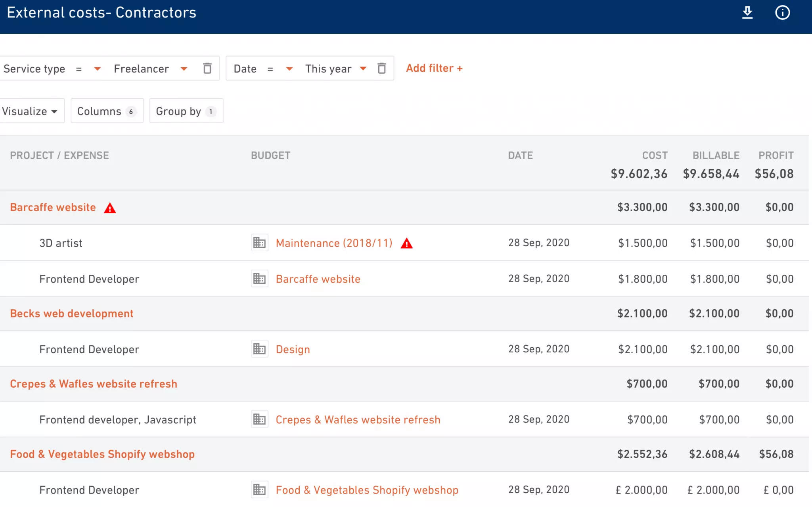Remove the Date filter via trash icon
812x507 pixels.
pyautogui.click(x=381, y=68)
